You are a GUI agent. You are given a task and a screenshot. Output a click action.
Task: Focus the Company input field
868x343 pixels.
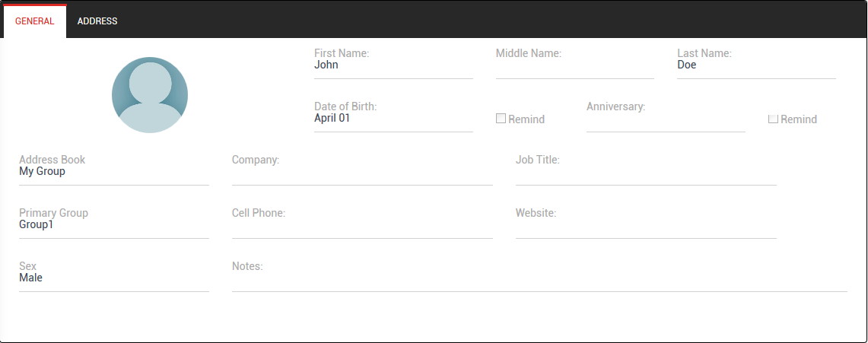pyautogui.click(x=362, y=173)
